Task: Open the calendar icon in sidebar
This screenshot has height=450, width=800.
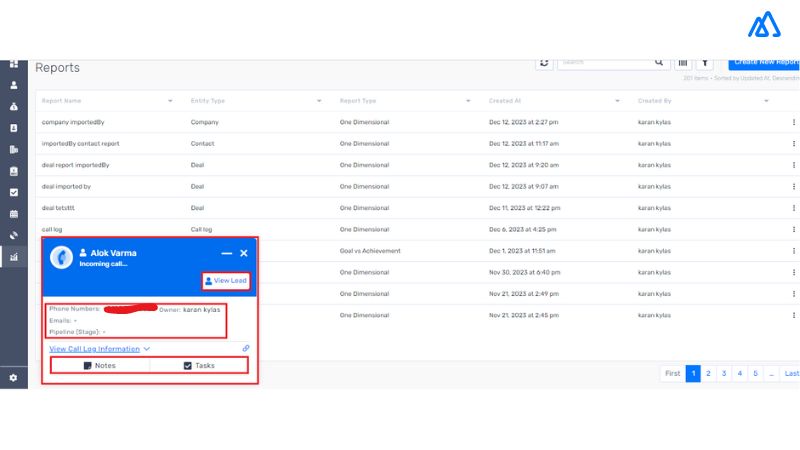Action: [14, 214]
